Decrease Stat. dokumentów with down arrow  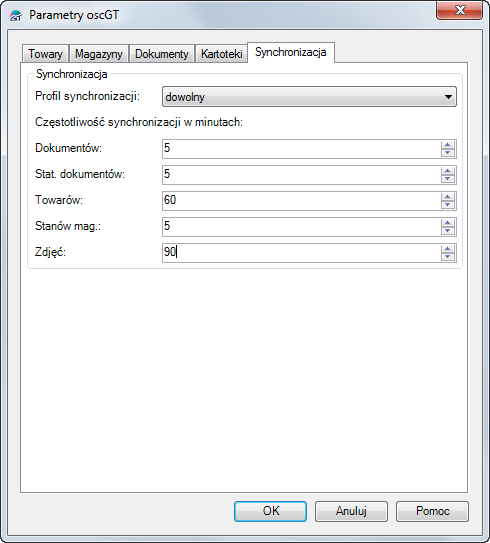(448, 179)
